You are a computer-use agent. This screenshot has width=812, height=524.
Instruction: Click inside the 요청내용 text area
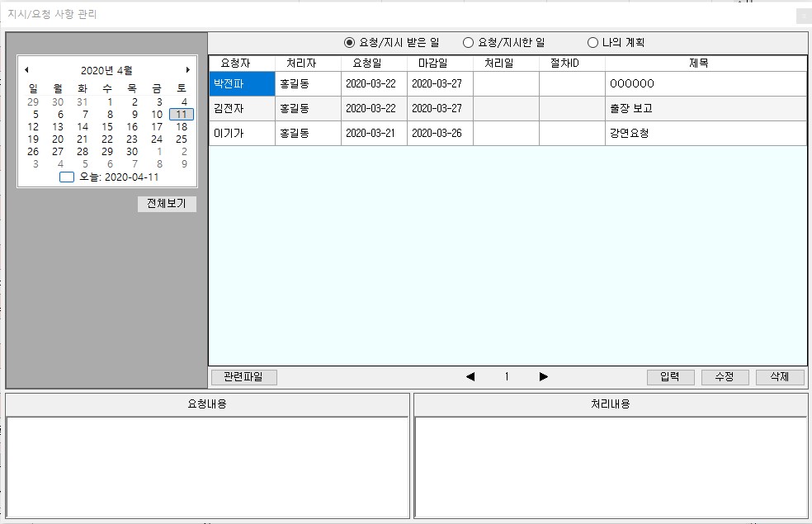coord(207,466)
